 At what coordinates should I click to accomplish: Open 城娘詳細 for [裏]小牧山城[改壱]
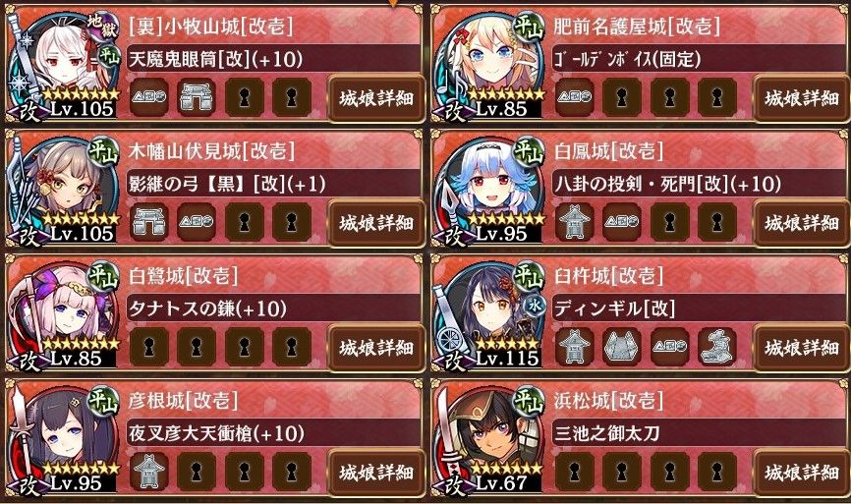click(376, 98)
